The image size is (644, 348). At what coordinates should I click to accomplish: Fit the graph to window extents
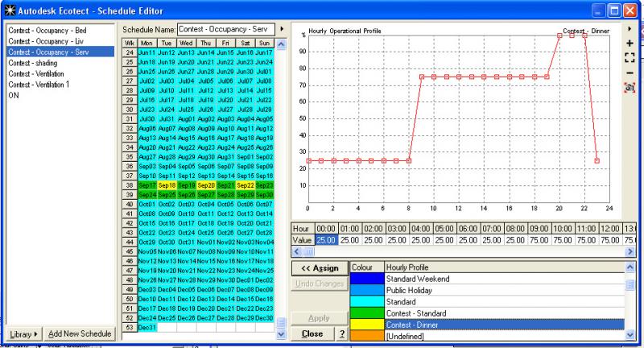[x=630, y=57]
